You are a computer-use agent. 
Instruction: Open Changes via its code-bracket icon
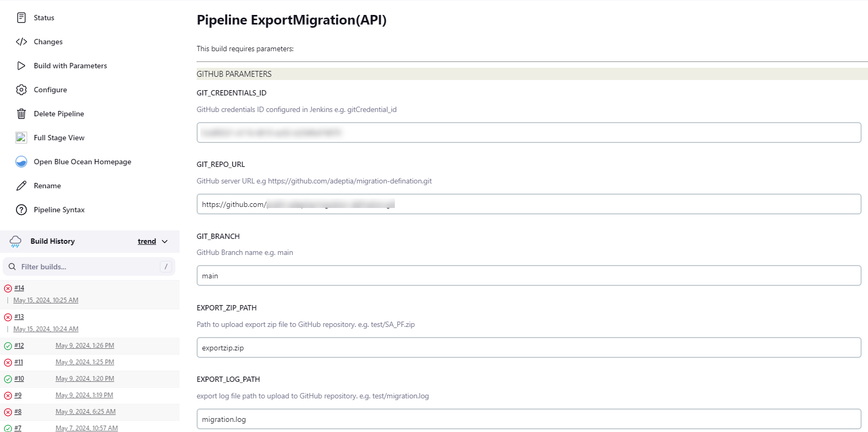21,42
